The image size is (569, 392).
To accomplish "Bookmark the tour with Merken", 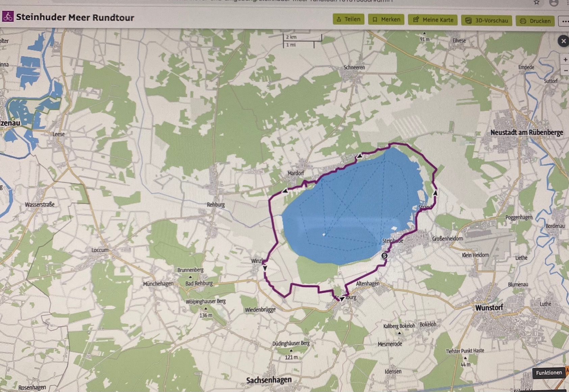I will tap(386, 20).
